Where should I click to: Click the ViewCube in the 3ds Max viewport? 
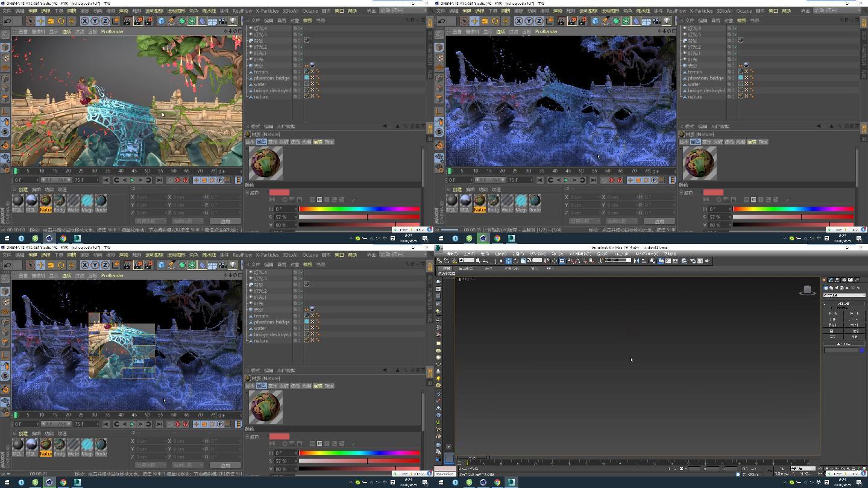click(x=807, y=291)
